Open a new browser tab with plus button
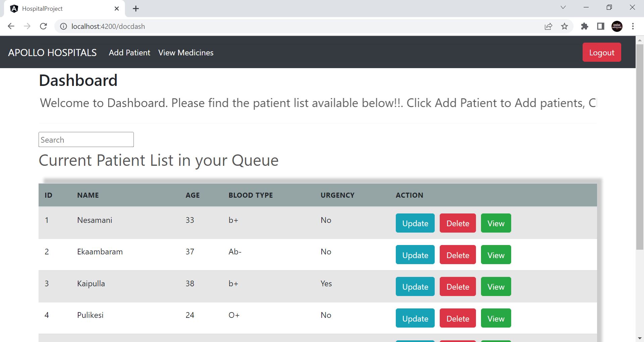The width and height of the screenshot is (644, 342). 136,8
